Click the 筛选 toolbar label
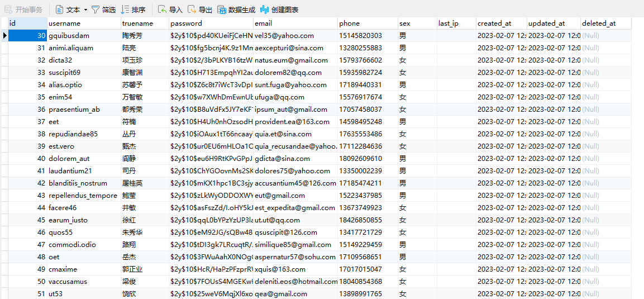Image resolution: width=644 pixels, height=299 pixels. point(109,10)
